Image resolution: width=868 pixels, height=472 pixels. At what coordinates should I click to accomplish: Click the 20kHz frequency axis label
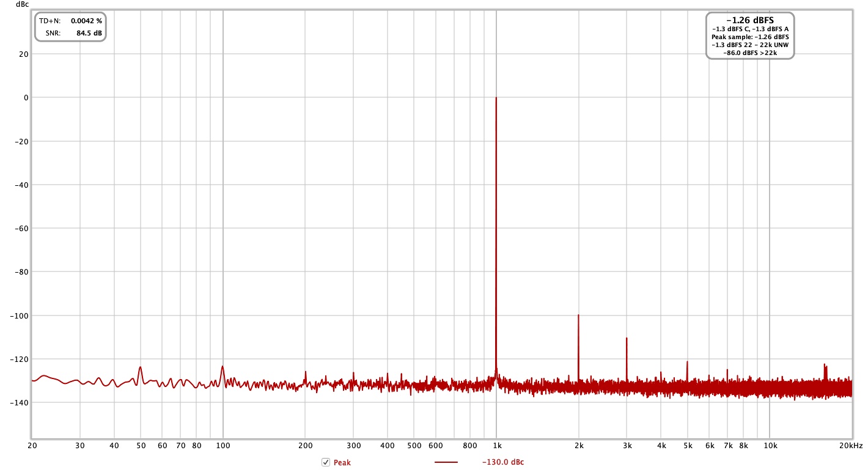point(851,446)
